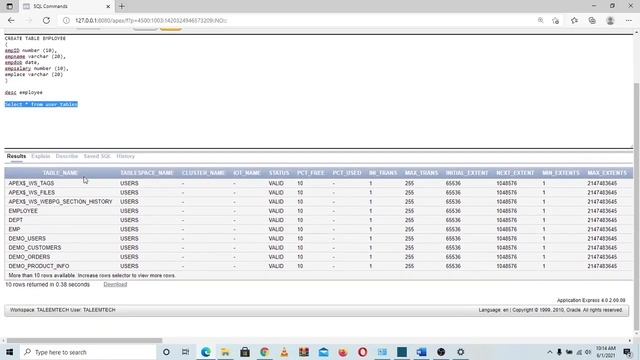
Task: Open VLC media player from the taskbar
Action: (x=284, y=352)
